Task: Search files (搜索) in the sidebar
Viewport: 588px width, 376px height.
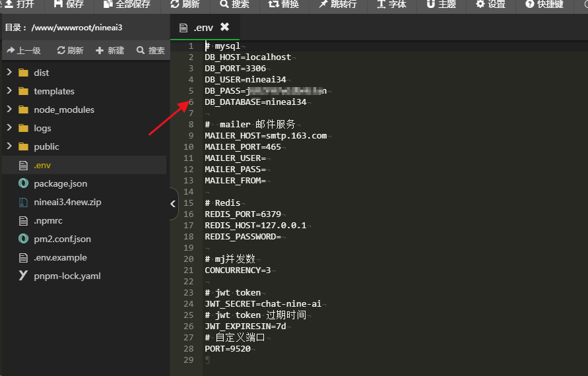Action: tap(150, 50)
